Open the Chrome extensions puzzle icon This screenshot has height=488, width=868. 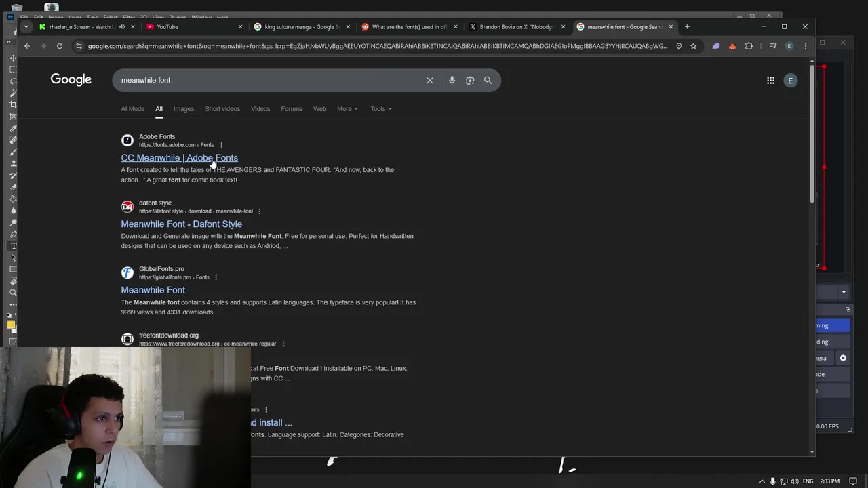pos(749,46)
